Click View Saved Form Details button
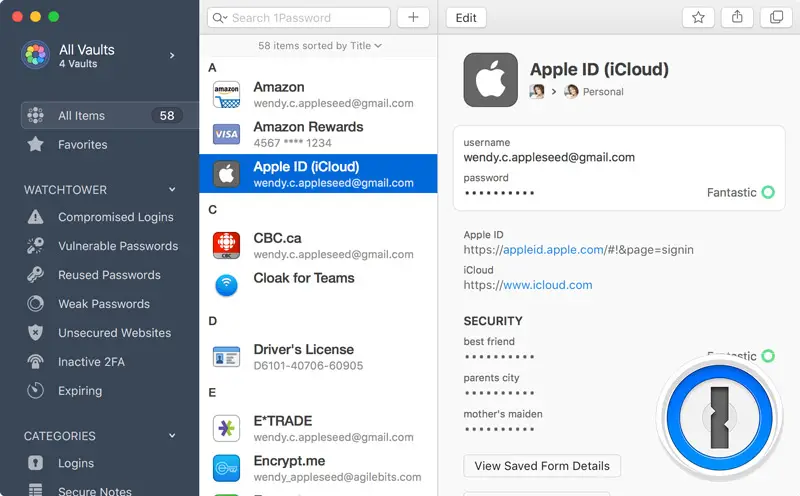 542,466
